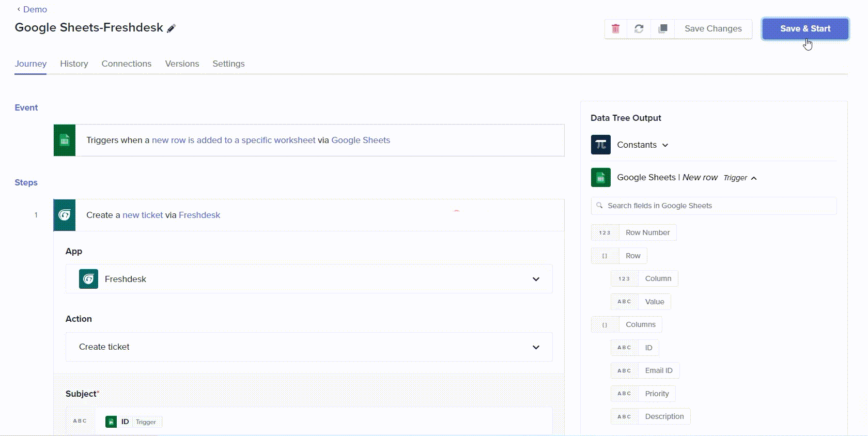This screenshot has height=436, width=868.
Task: Select the Value field
Action: (655, 302)
